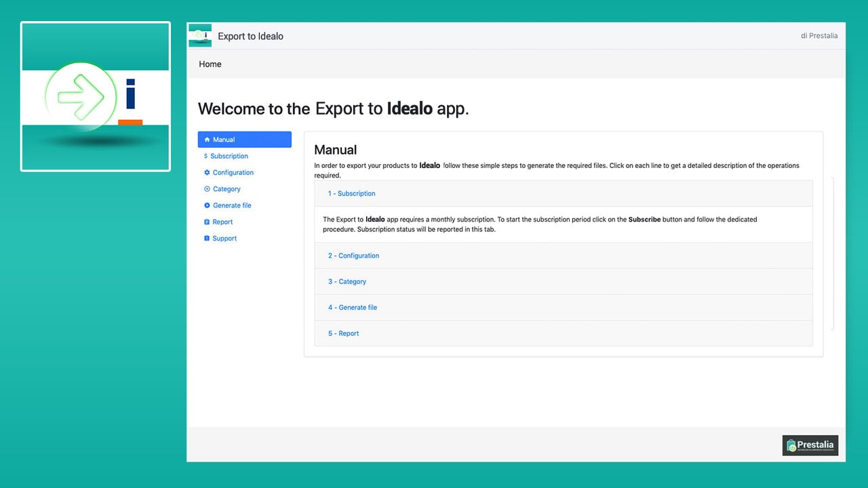The width and height of the screenshot is (868, 488).
Task: Select the Generate file sidebar tab
Action: [x=245, y=205]
